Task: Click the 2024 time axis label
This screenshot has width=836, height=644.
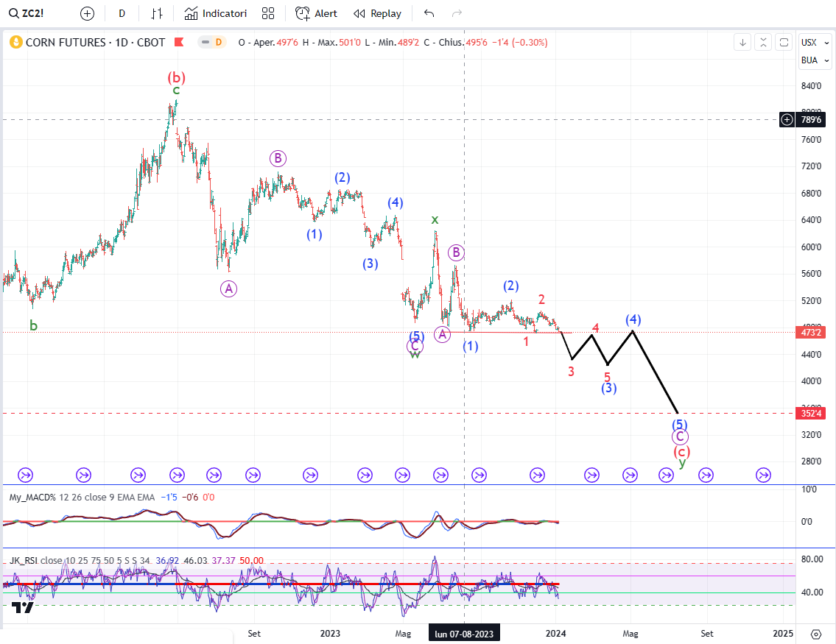Action: [556, 634]
